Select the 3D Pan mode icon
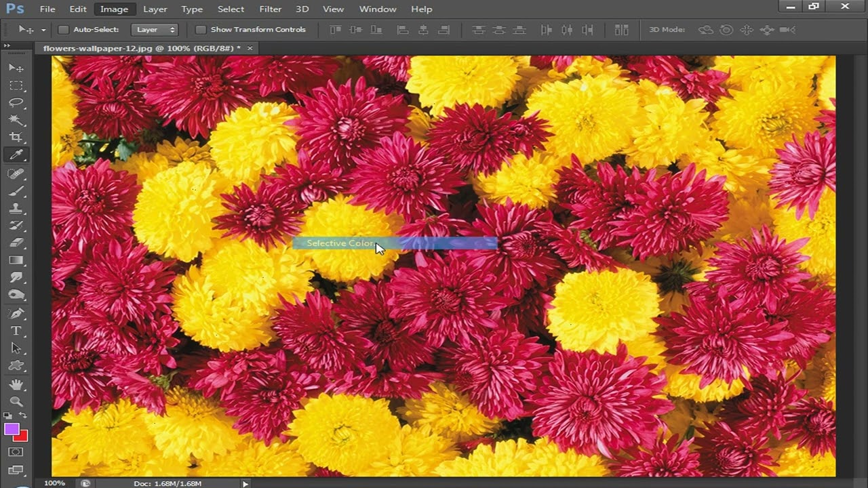The width and height of the screenshot is (868, 488). [747, 30]
